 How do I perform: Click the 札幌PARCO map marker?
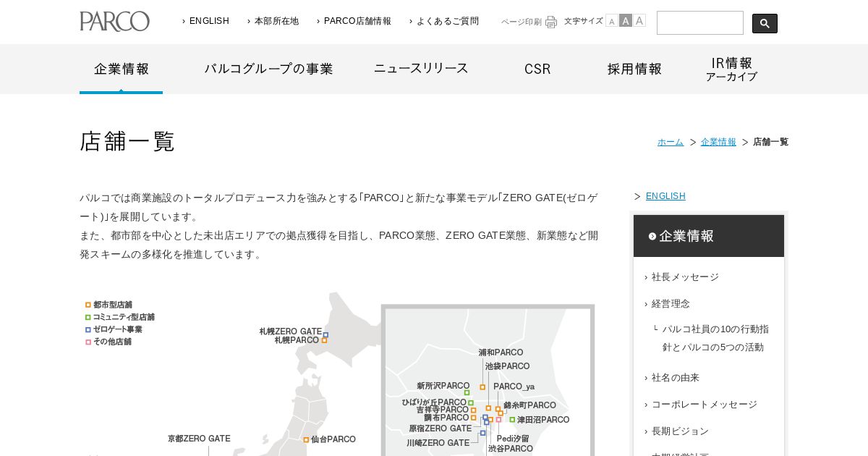coord(324,341)
